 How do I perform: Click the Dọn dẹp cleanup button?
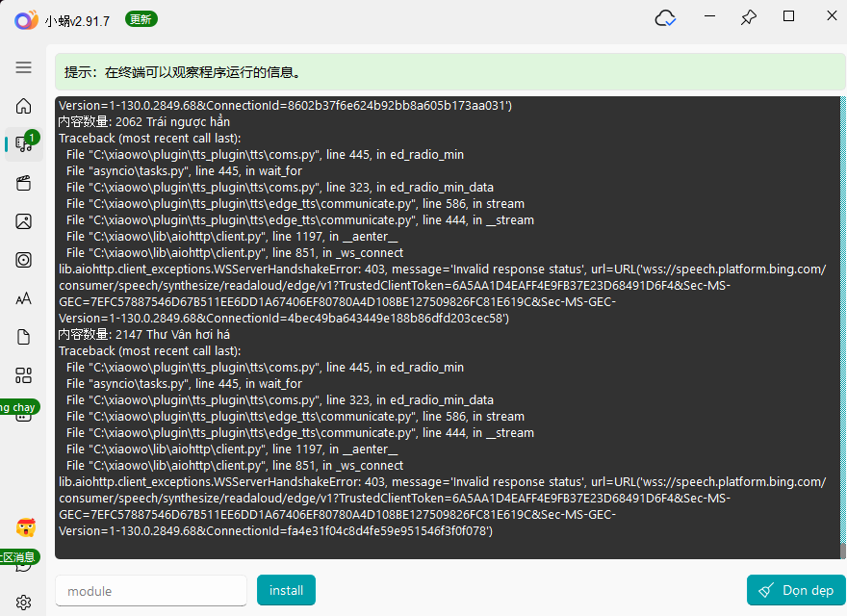click(x=796, y=590)
